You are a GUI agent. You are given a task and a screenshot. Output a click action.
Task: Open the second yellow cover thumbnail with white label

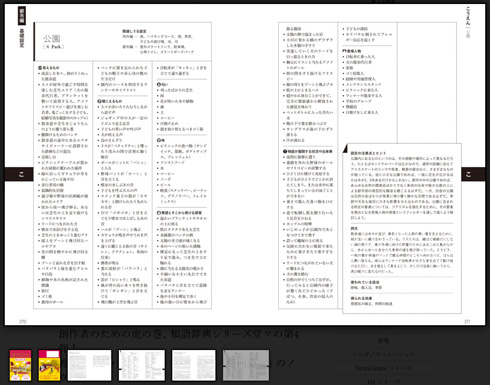click(x=49, y=365)
